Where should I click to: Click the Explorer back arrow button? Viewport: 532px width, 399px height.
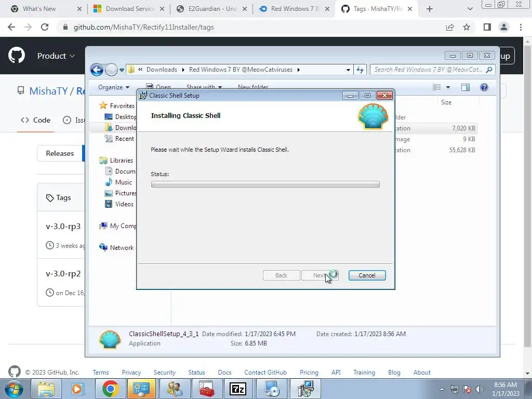point(97,70)
